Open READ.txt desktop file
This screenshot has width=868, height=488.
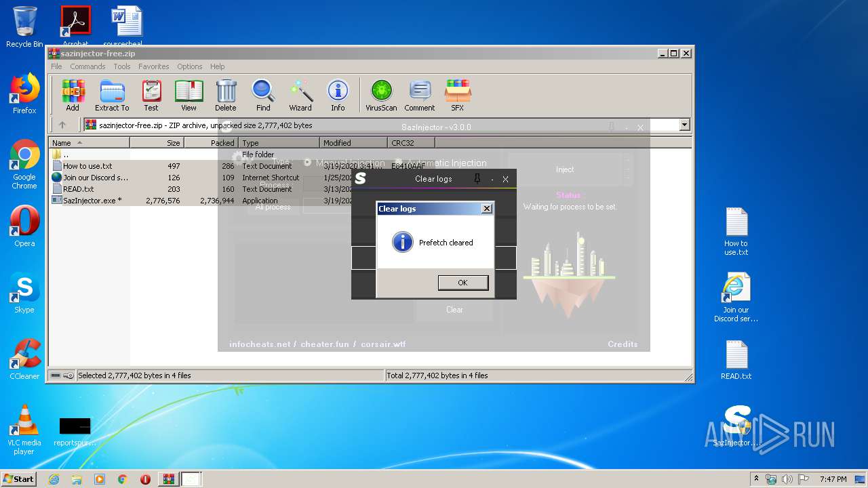point(736,361)
